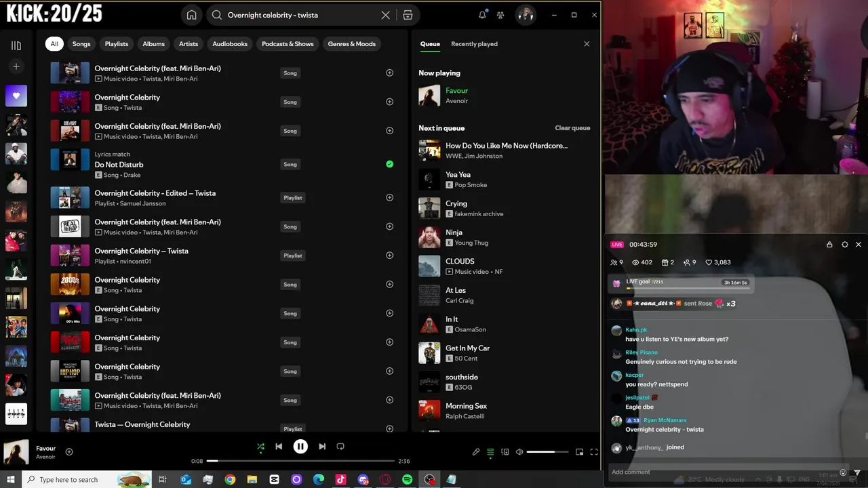The image size is (868, 488).
Task: Clear the search text with X icon
Action: pos(385,15)
